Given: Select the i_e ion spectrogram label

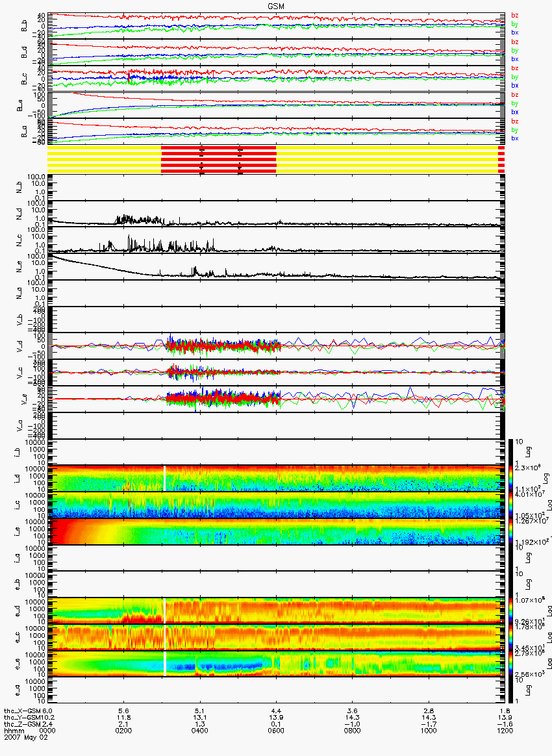Looking at the screenshot, I should pyautogui.click(x=16, y=532).
